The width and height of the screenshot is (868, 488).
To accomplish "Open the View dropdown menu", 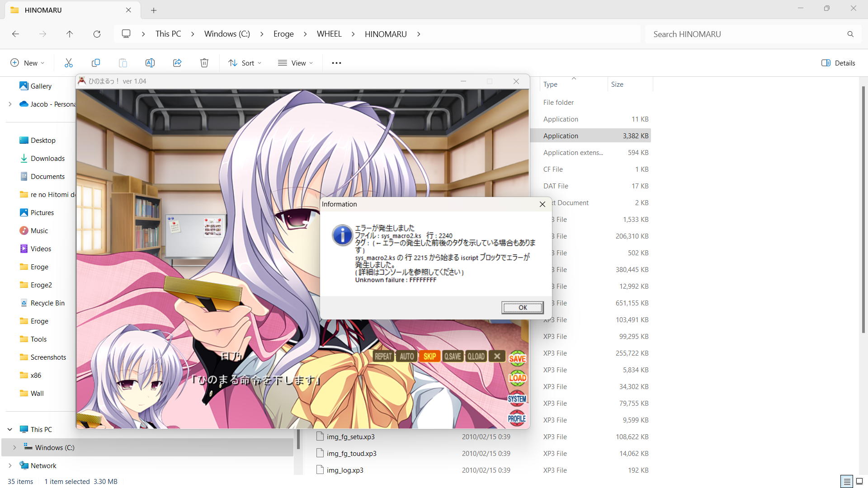I will (296, 63).
